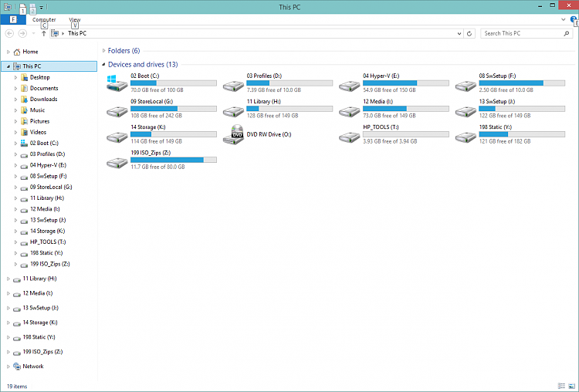Open the ribbon Help question mark icon
The height and width of the screenshot is (392, 579).
(x=574, y=19)
